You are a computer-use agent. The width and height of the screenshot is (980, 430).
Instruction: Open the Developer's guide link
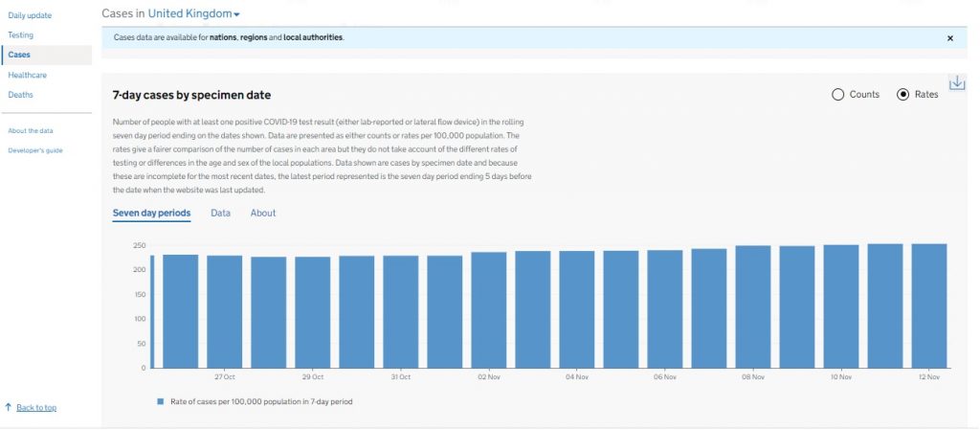click(x=35, y=150)
